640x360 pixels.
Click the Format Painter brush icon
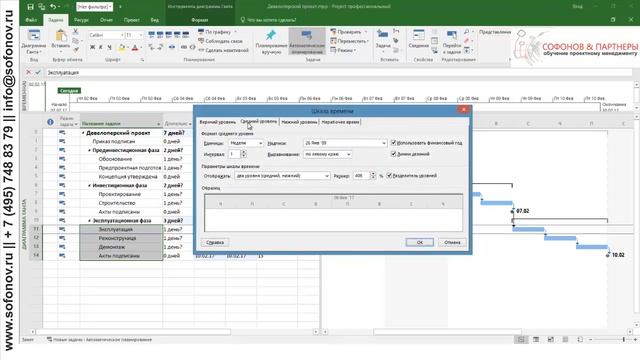point(76,50)
